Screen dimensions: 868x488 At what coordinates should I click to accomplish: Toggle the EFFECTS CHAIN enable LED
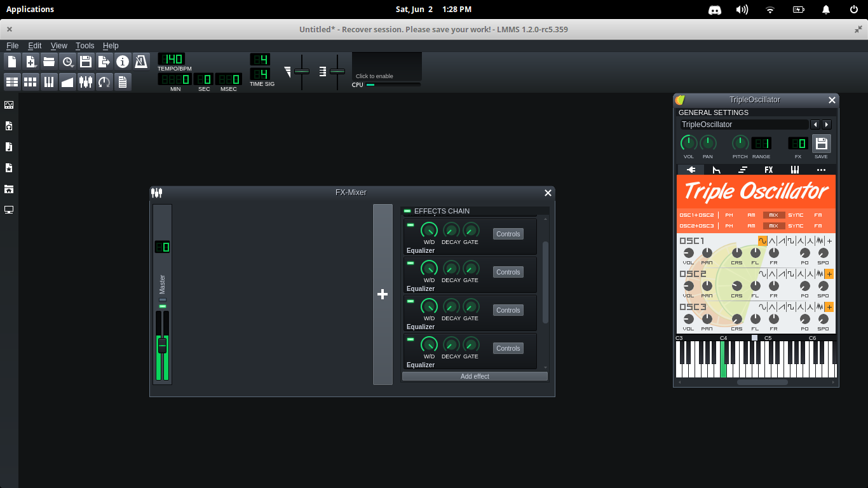407,211
